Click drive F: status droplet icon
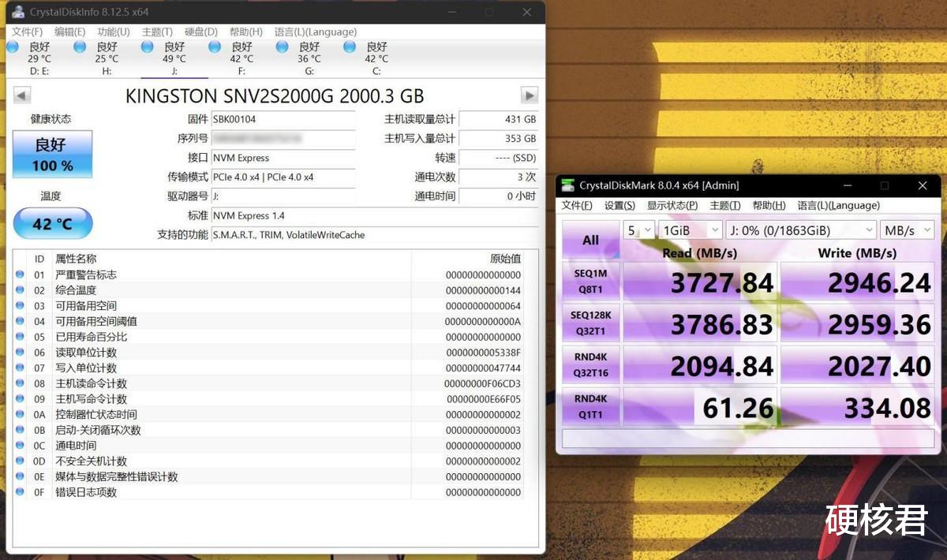Viewport: 947px width, 560px height. coord(215,47)
